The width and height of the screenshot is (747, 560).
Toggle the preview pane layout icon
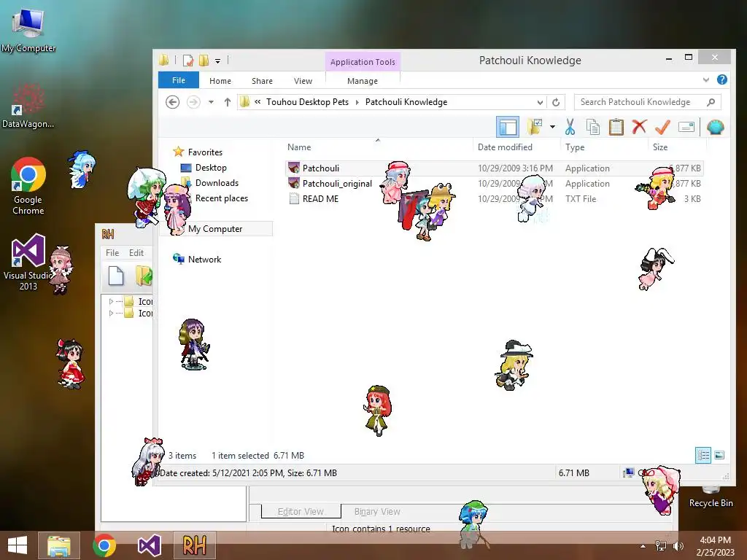(x=508, y=127)
